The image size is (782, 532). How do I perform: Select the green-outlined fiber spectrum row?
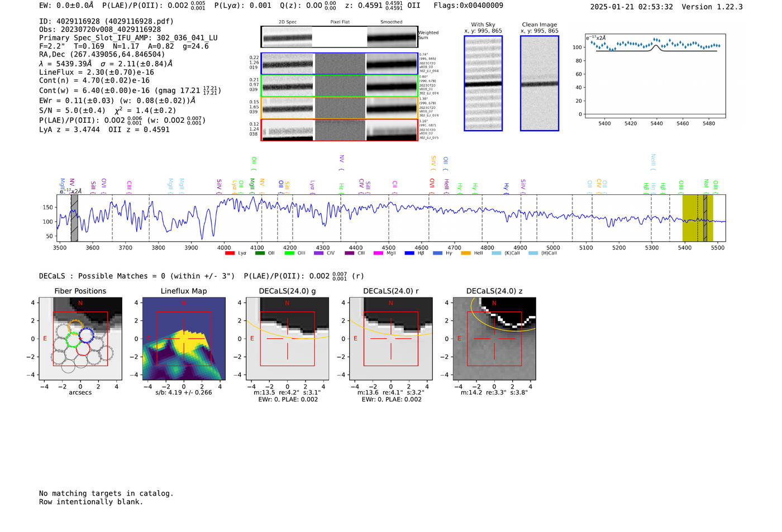pos(339,85)
